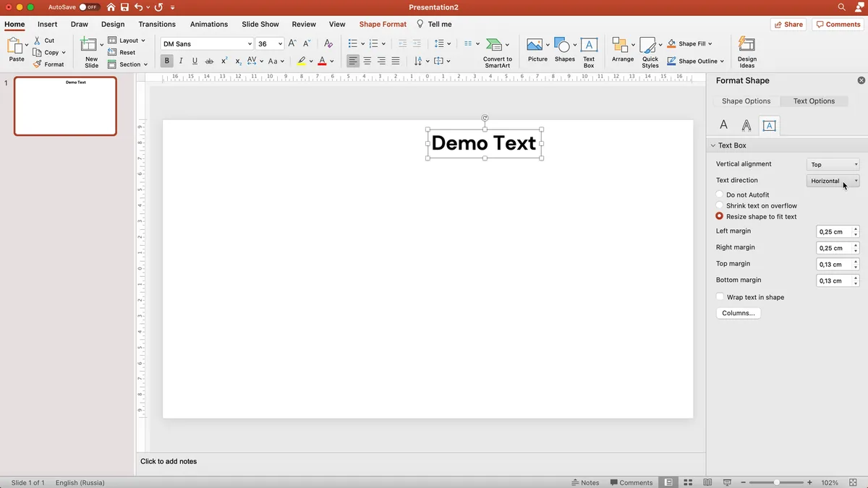Open the Transitions tab
This screenshot has height=488, width=868.
click(157, 24)
